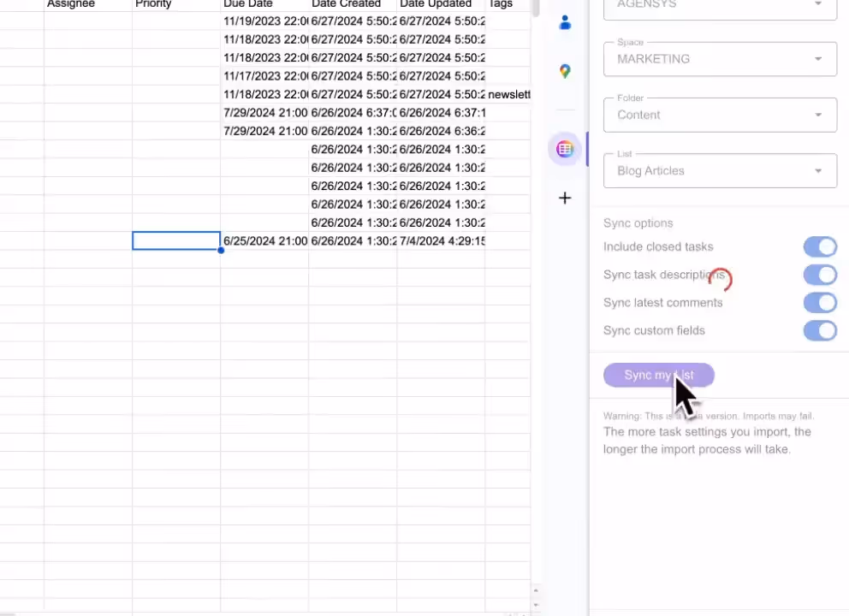The height and width of the screenshot is (616, 849).
Task: Select the 7/4/2024 Date Updated cell
Action: (441, 241)
